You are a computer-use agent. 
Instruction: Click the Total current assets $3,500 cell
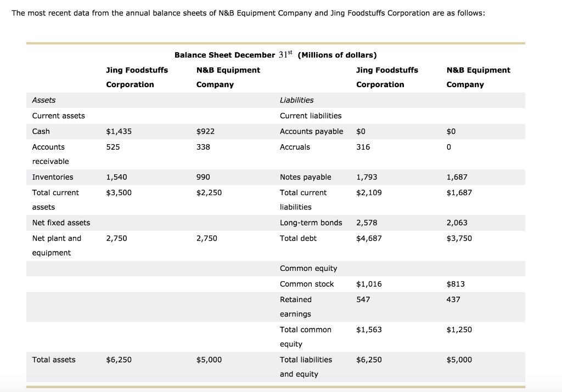tap(119, 192)
